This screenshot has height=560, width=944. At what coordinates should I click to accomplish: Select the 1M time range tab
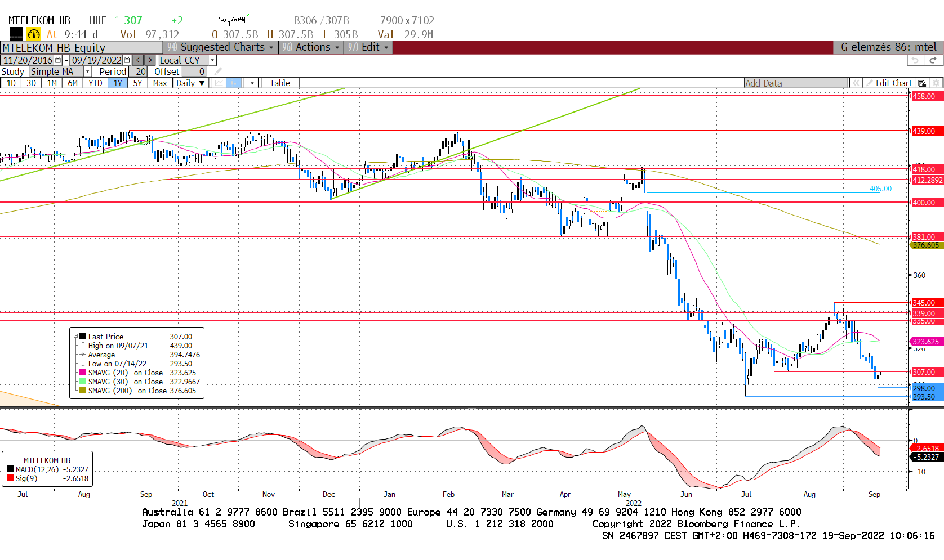[52, 83]
